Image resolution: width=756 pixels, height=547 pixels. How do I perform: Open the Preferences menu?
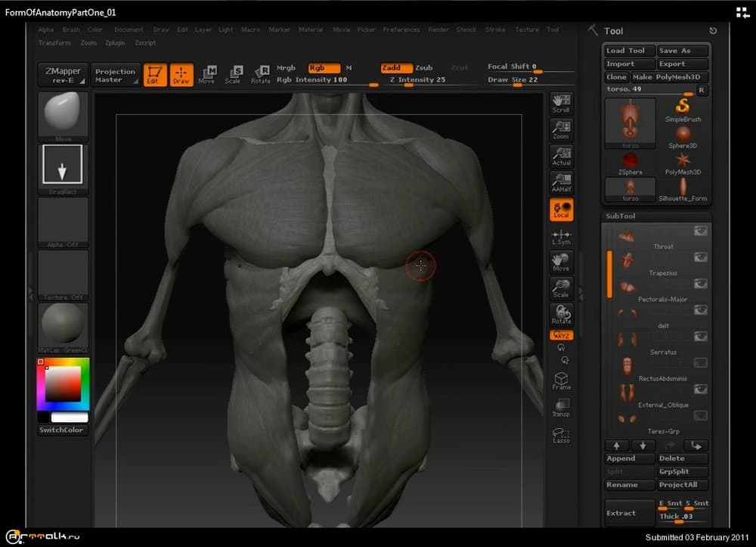pos(401,30)
